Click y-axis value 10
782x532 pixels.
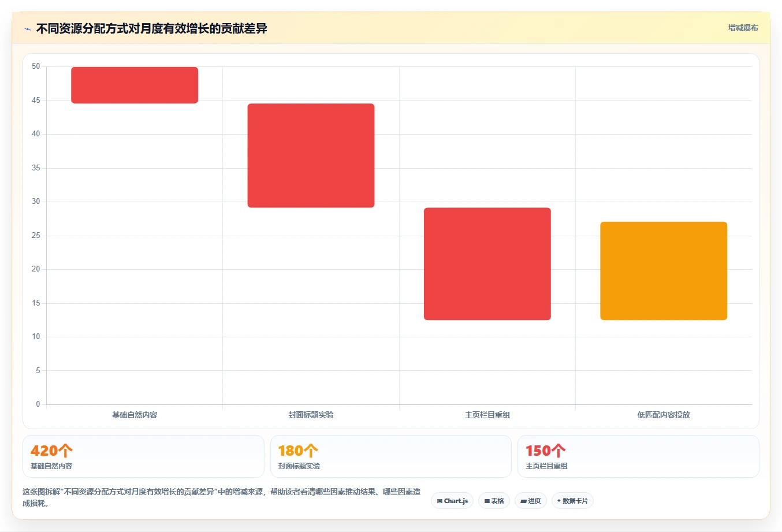[36, 337]
